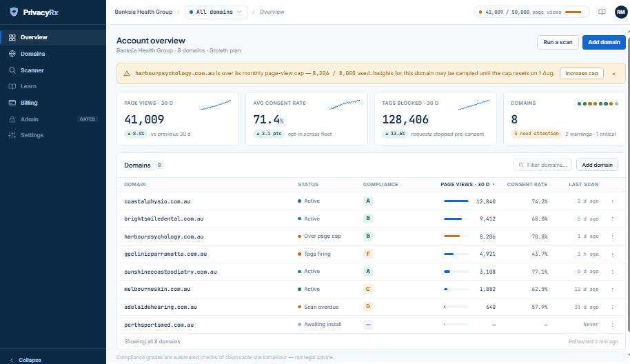
Task: Click harbourpsychology orange page views bar
Action: 456,236
